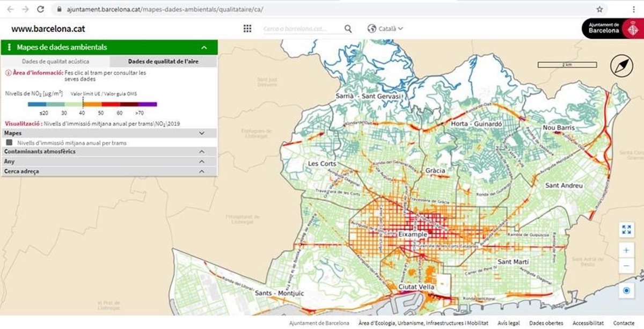Expand the Cerca adreça section
Viewport: 644px width, 329px height.
[x=202, y=171]
